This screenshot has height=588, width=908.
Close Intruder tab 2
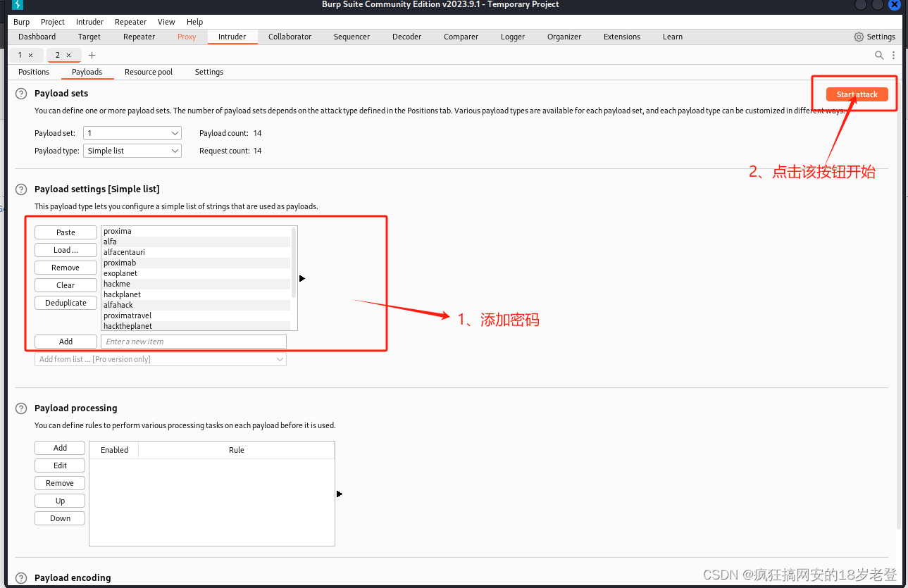tap(68, 55)
